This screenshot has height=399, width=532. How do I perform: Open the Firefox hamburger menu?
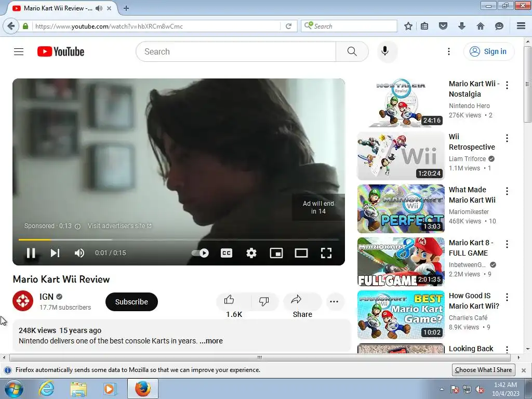521,26
